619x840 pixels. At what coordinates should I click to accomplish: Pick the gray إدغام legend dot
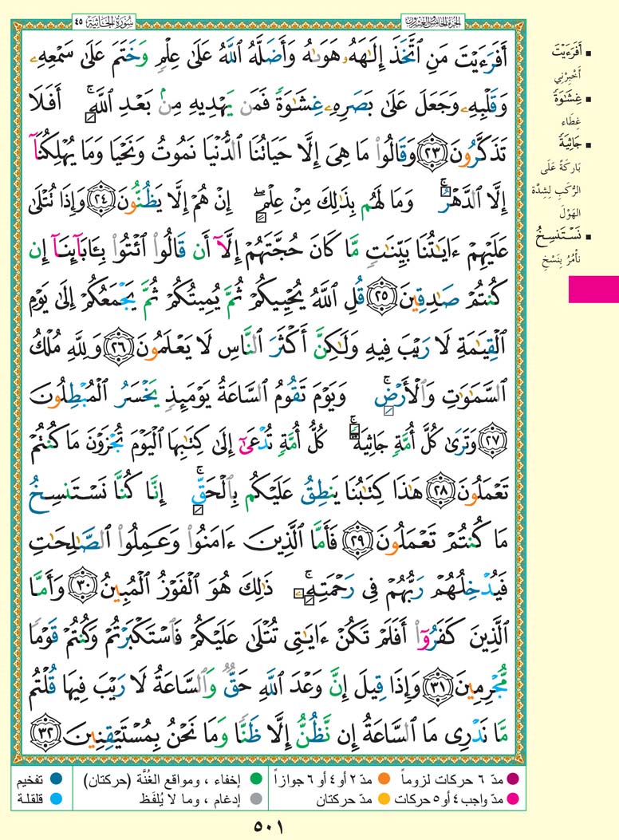(256, 795)
